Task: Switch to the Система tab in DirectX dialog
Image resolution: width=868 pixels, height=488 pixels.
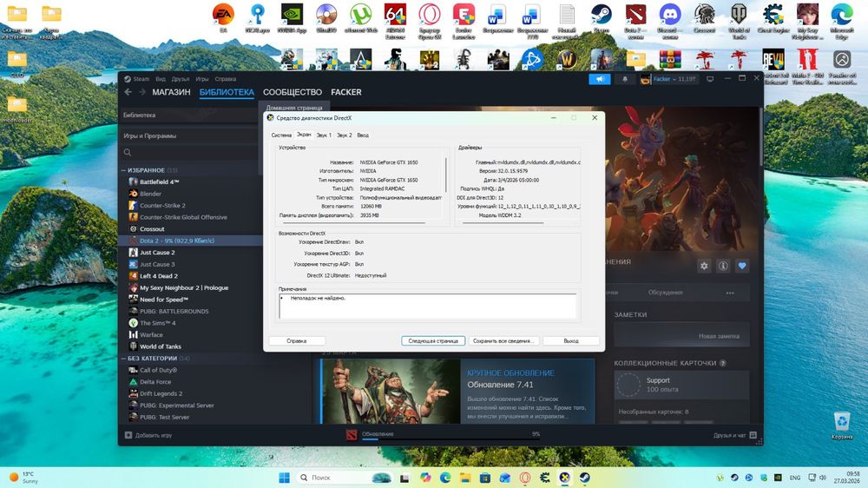Action: (x=281, y=135)
